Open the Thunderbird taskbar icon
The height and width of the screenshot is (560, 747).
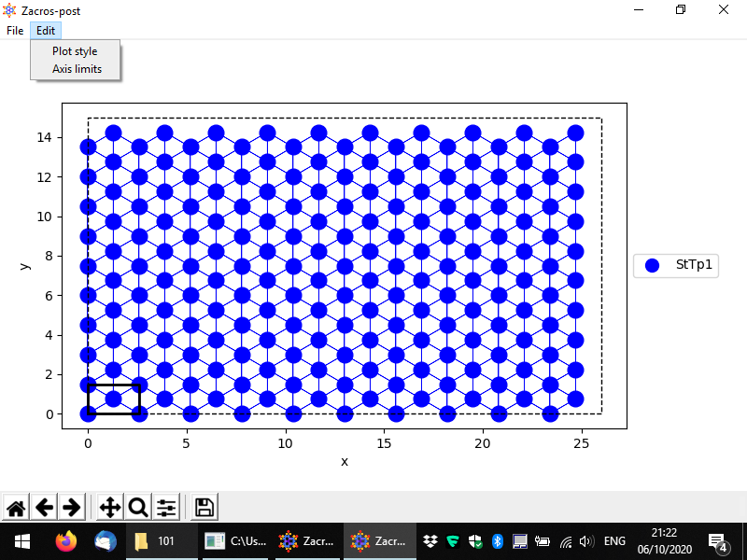pyautogui.click(x=105, y=541)
